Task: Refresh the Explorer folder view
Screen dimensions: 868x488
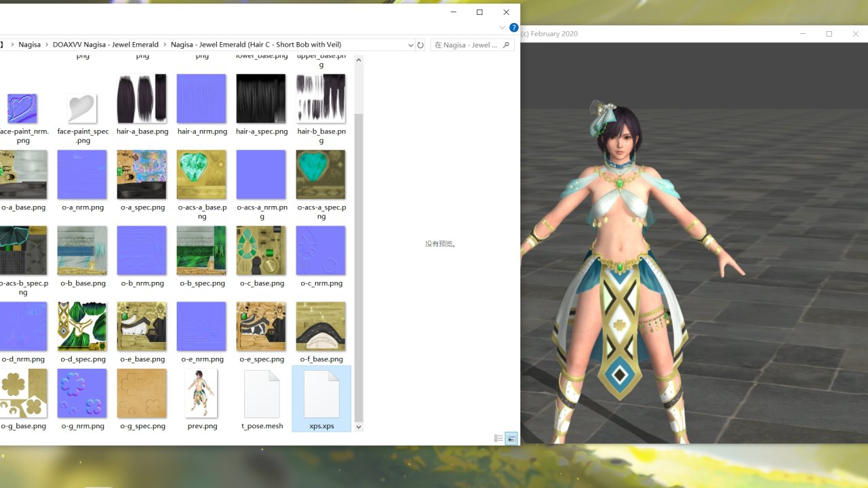Action: (x=420, y=45)
